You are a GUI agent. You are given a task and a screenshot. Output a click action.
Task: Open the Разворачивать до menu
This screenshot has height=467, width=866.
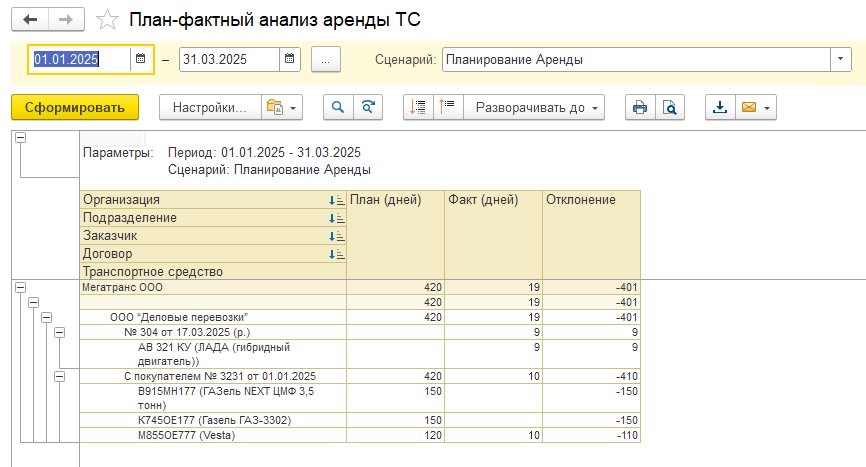coord(534,107)
